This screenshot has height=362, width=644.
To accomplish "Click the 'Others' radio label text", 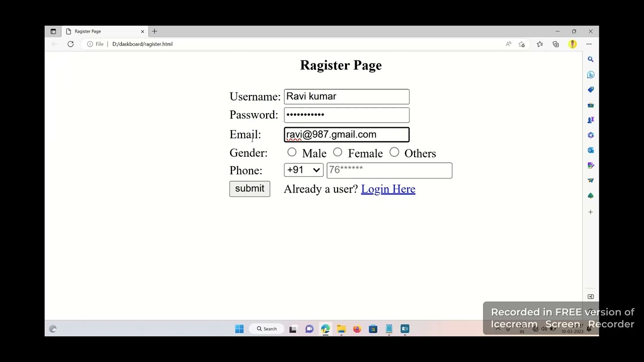I will [420, 153].
